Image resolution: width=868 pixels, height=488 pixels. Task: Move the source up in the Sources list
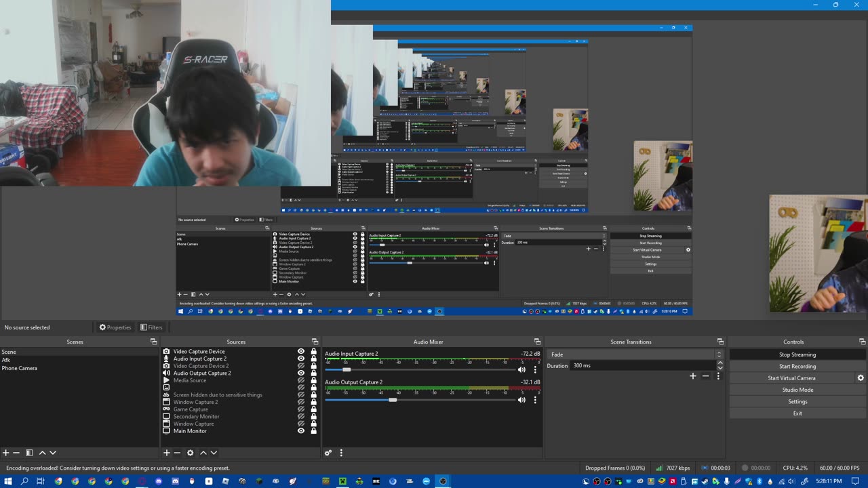click(203, 453)
